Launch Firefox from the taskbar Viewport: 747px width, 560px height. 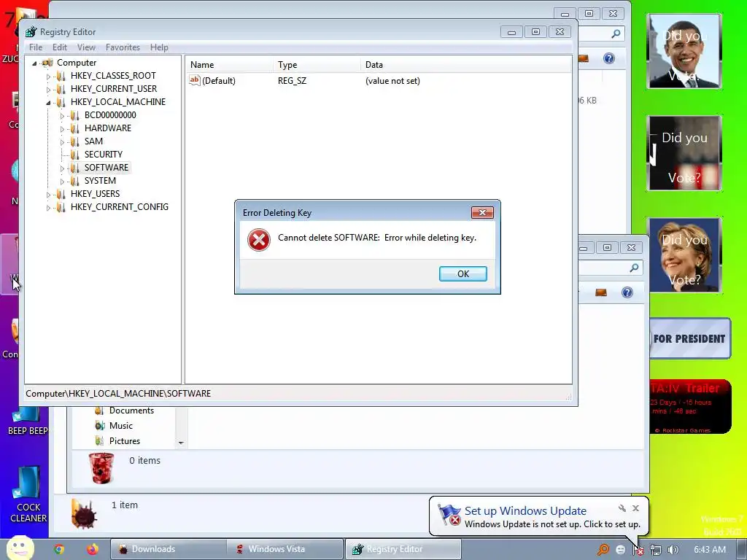[x=93, y=549]
